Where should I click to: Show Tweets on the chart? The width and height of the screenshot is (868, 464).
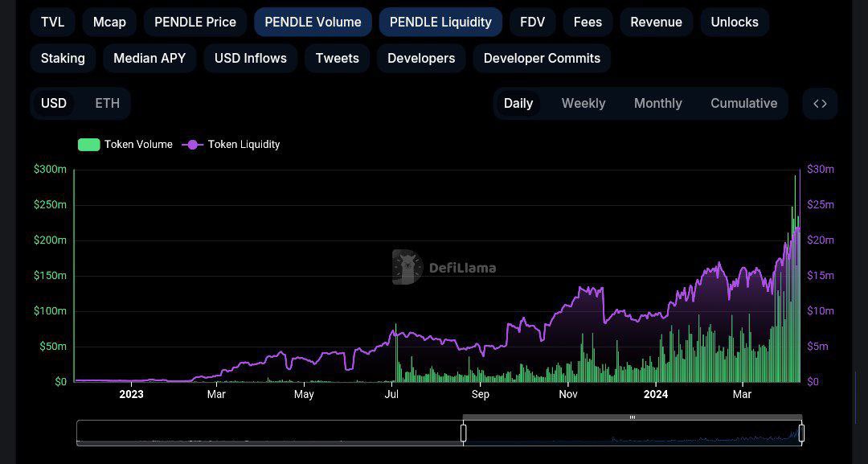point(337,58)
